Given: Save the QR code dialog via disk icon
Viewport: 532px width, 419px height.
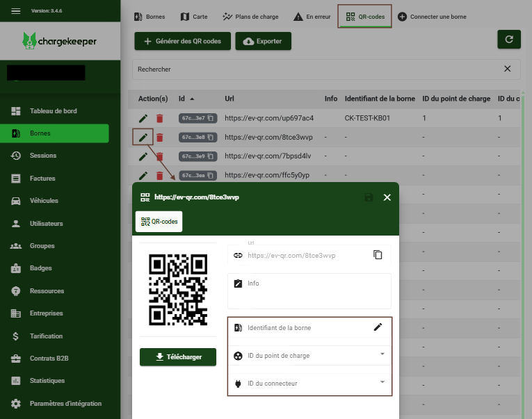Looking at the screenshot, I should tap(369, 197).
